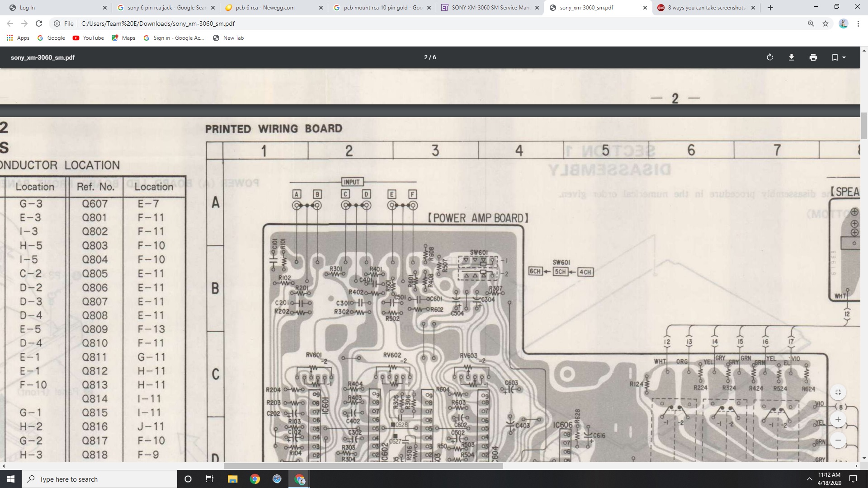Fit PDF page to screen

(x=838, y=392)
